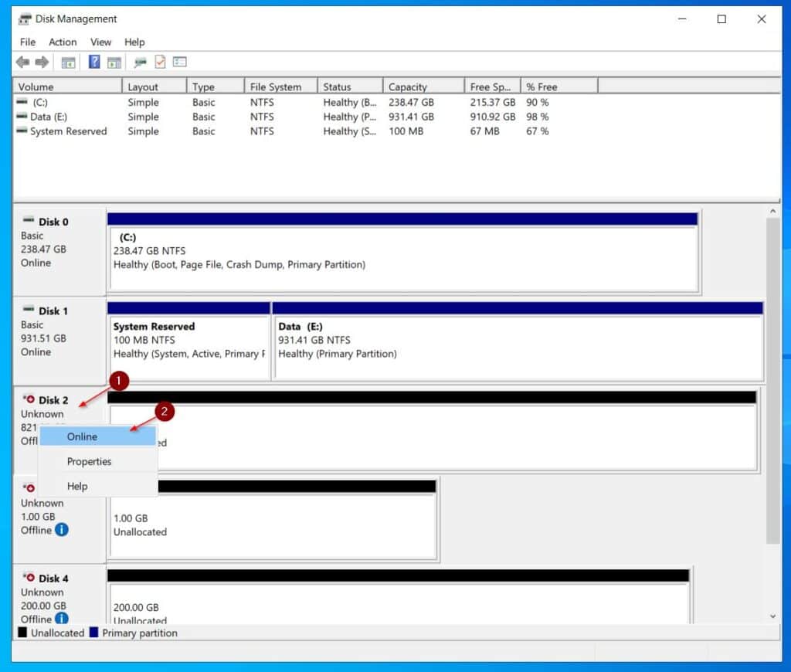The height and width of the screenshot is (672, 791).
Task: Select the (C:) volume name in the list
Action: (40, 102)
